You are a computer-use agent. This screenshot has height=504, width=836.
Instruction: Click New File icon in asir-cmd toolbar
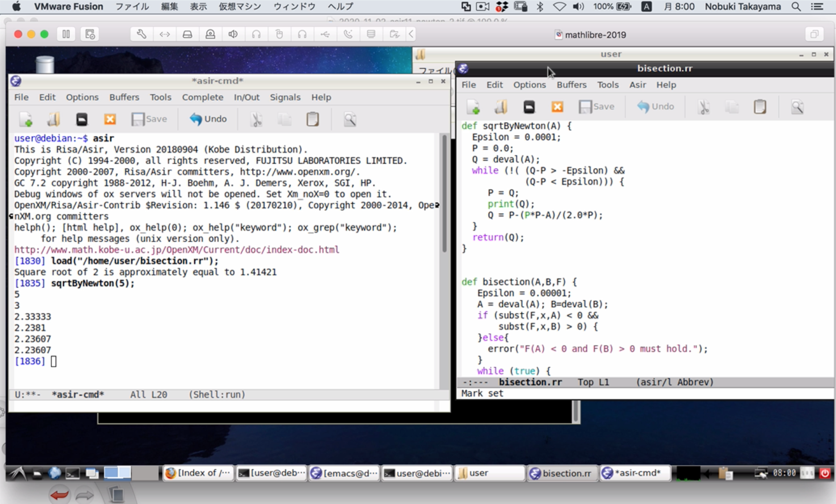(26, 119)
